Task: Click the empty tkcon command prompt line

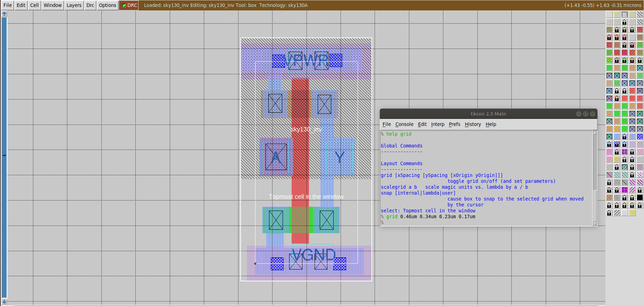Action: point(487,222)
